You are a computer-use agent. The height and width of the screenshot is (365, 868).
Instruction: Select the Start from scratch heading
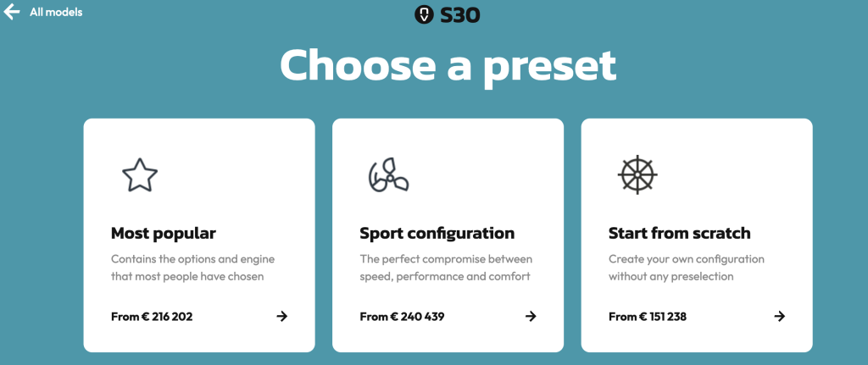coord(680,234)
